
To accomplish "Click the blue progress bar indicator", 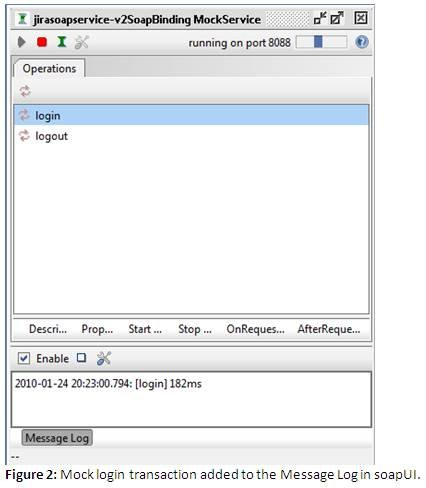I will click(318, 42).
